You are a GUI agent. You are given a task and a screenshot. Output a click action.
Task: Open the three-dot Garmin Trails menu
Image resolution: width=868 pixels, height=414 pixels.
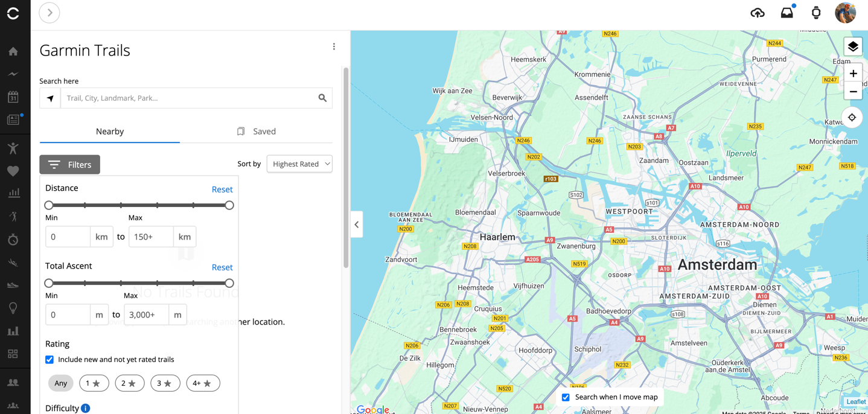click(334, 46)
